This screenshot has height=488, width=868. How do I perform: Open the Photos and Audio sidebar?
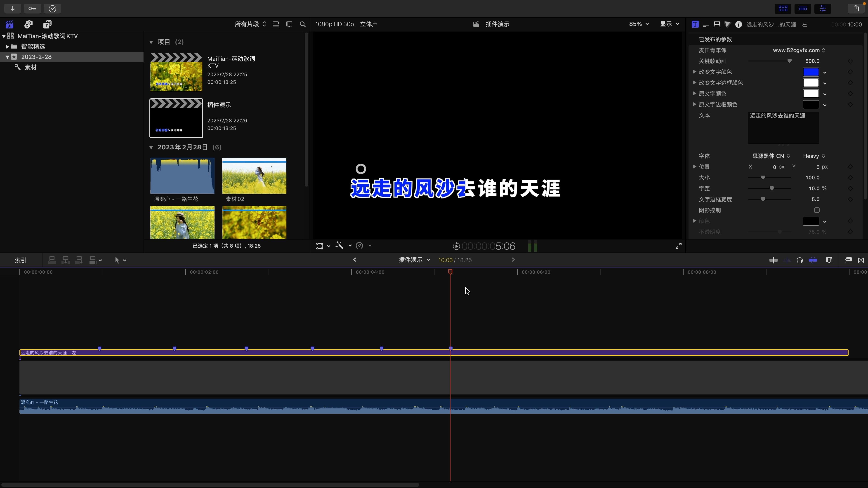click(29, 24)
